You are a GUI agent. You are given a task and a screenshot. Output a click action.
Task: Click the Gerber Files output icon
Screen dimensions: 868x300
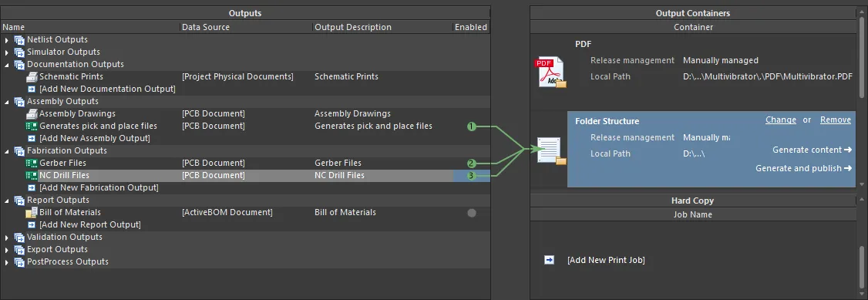click(x=32, y=163)
